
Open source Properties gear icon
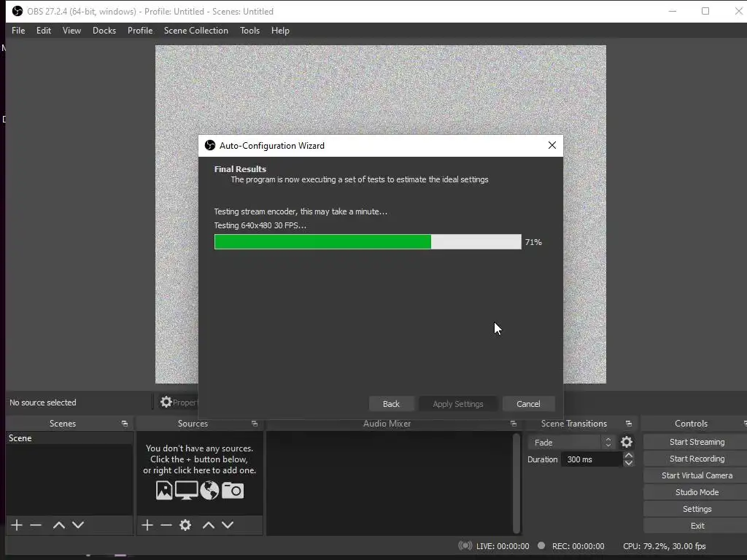click(x=166, y=402)
